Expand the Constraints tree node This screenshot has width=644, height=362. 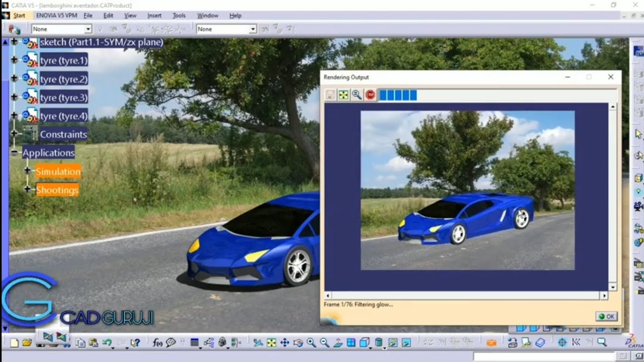tap(14, 134)
